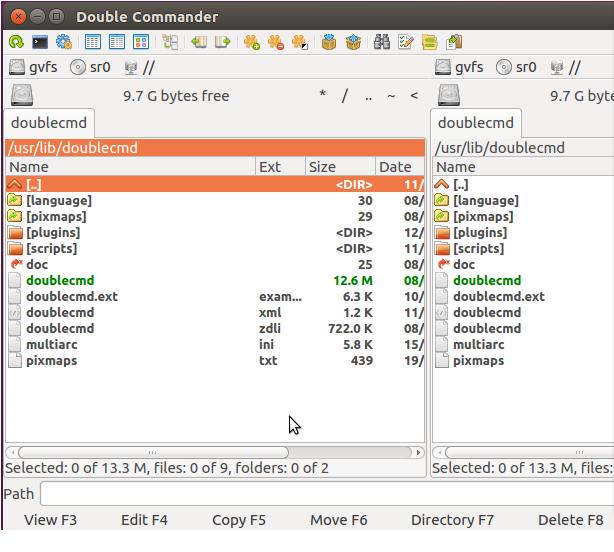614x552 pixels.
Task: Select the gvfs drive in left panel
Action: (32, 68)
